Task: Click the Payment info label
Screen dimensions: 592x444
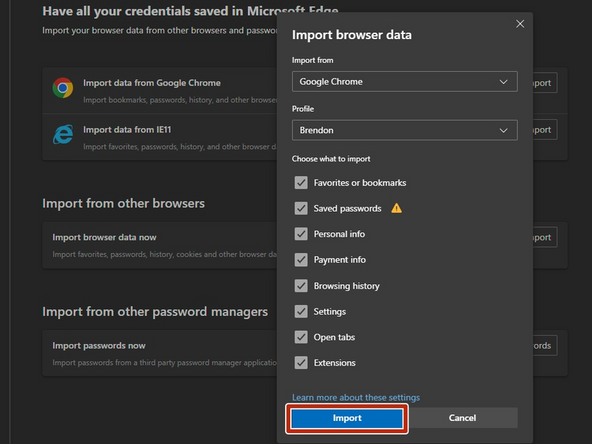Action: pyautogui.click(x=339, y=260)
